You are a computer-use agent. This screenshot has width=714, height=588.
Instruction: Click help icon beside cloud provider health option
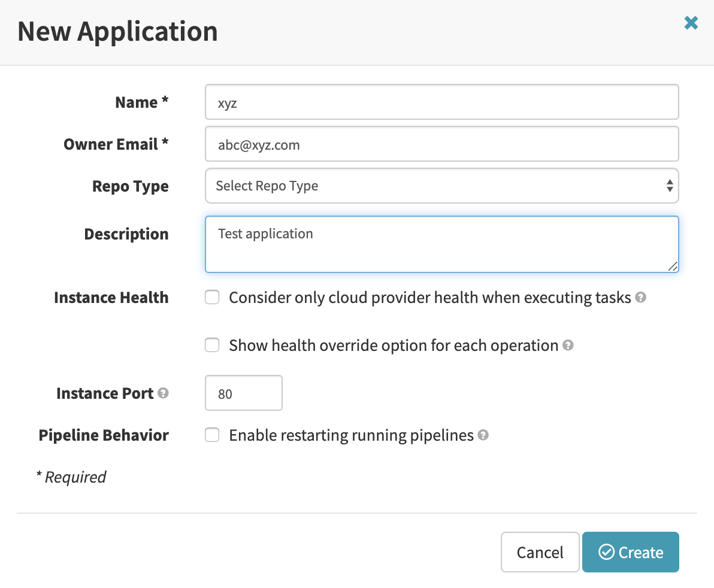640,298
